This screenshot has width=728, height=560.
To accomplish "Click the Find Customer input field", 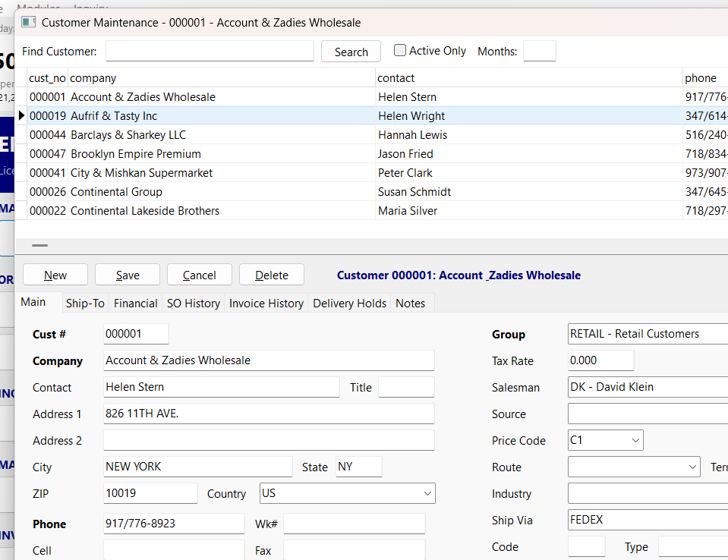I will pos(209,51).
